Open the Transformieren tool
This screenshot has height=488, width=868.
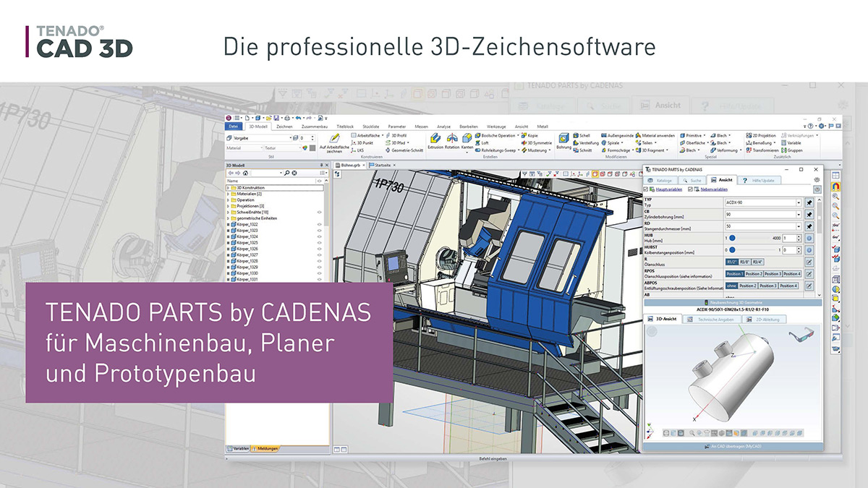762,150
